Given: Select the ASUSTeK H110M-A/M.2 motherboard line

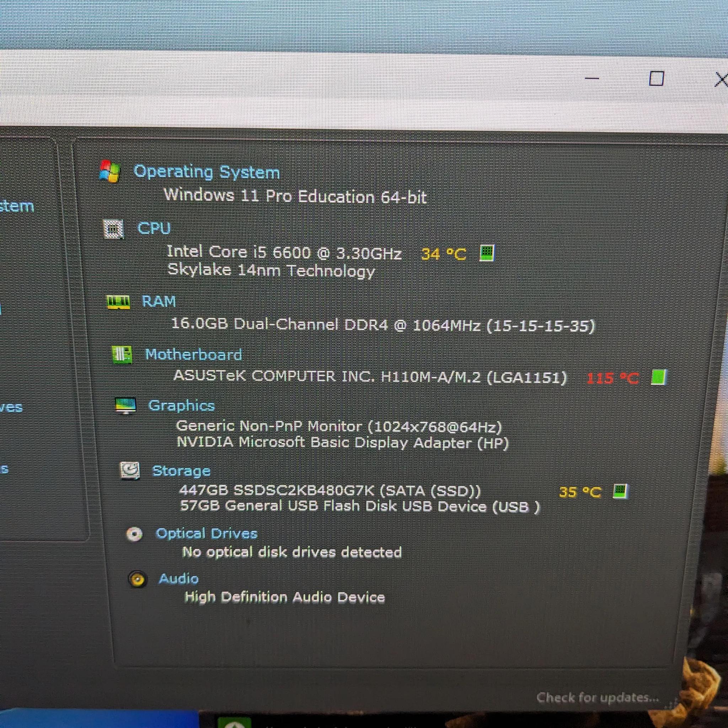Looking at the screenshot, I should 370,376.
